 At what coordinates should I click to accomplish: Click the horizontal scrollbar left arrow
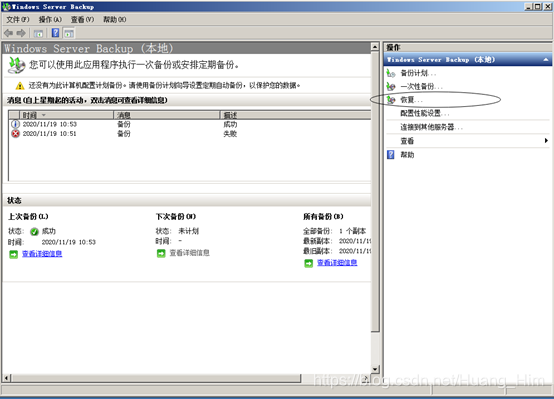pyautogui.click(x=6, y=378)
